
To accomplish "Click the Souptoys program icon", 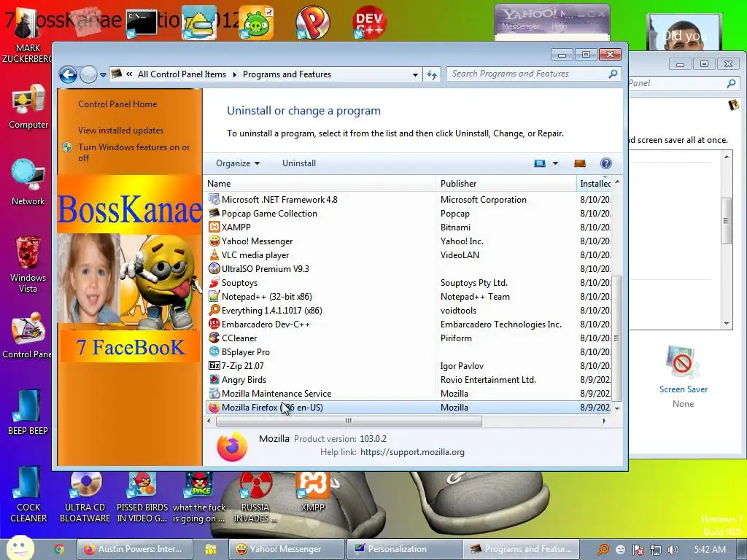I will (214, 282).
